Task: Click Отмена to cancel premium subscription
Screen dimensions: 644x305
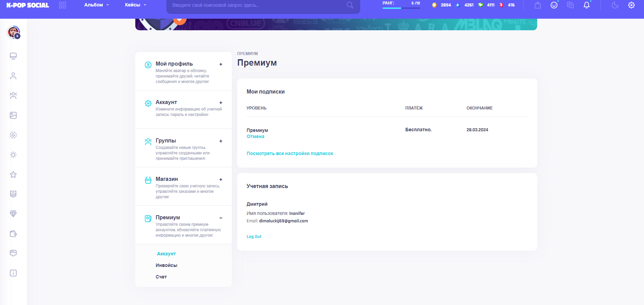Action: (x=255, y=136)
